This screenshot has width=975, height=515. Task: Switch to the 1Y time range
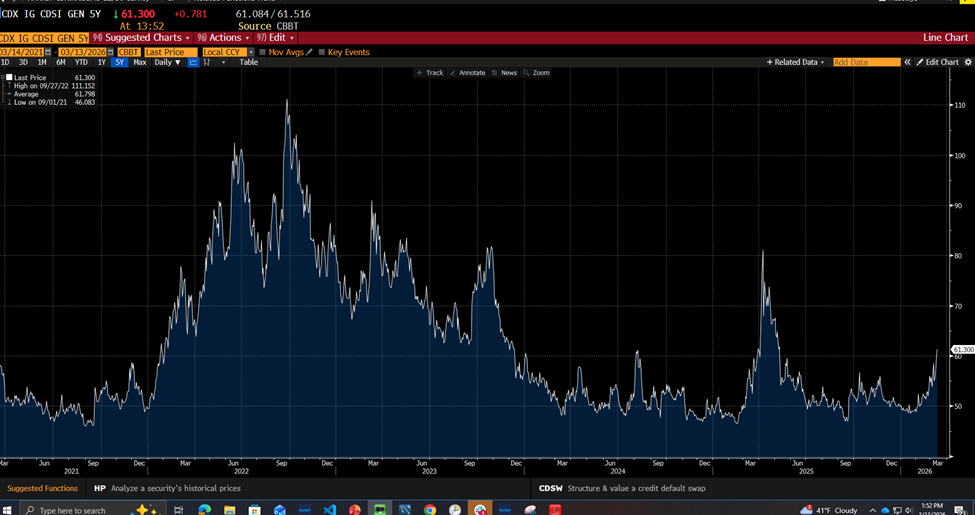(x=101, y=62)
